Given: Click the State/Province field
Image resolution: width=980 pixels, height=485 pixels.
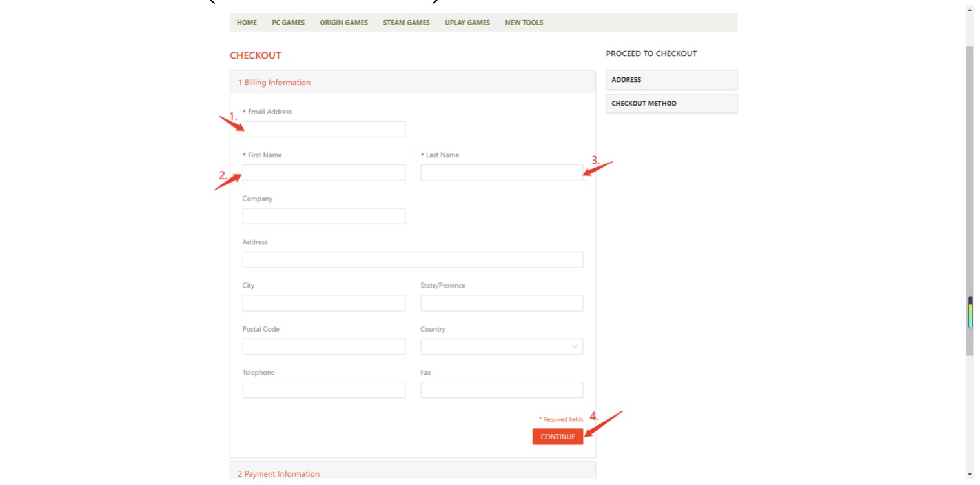Looking at the screenshot, I should click(501, 303).
